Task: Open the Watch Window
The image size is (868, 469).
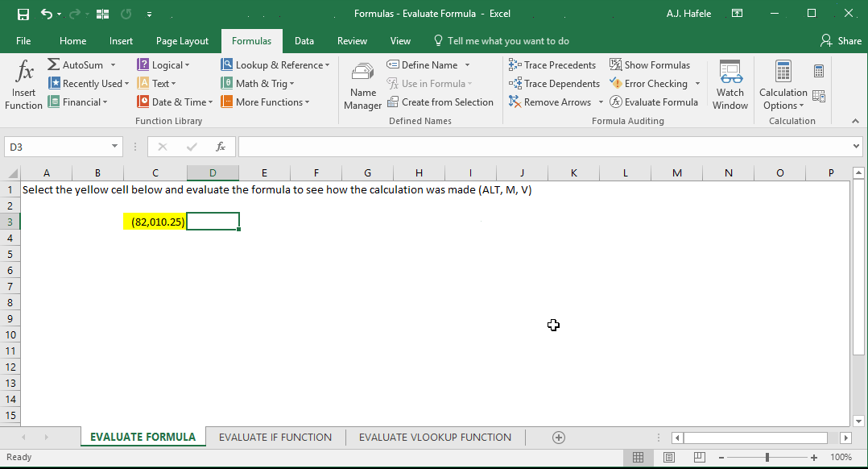Action: (730, 85)
